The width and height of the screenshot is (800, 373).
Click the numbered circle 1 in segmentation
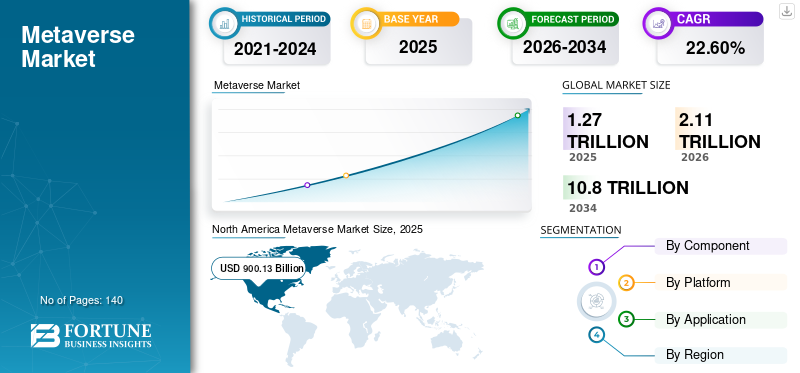pos(596,266)
